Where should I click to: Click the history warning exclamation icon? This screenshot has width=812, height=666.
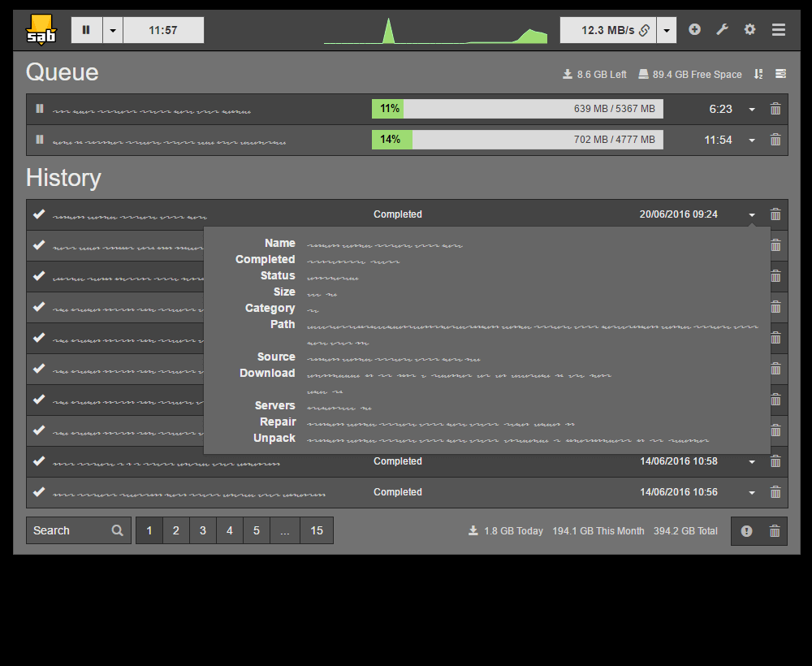746,531
